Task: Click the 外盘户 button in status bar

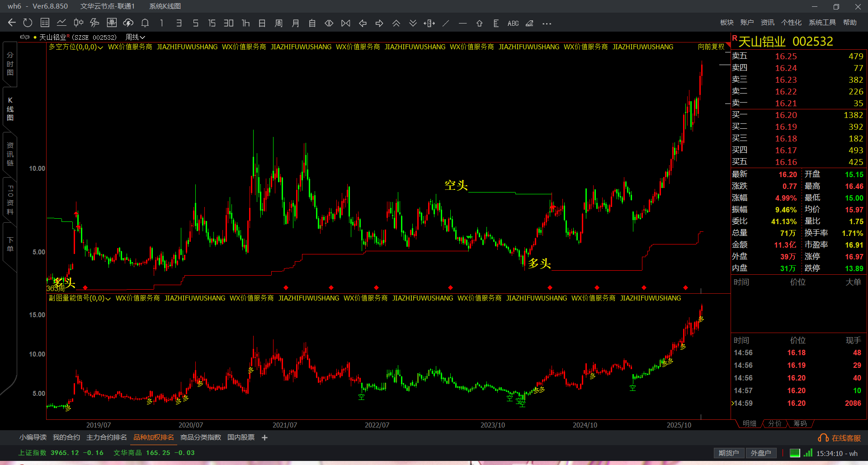Action: coord(760,453)
